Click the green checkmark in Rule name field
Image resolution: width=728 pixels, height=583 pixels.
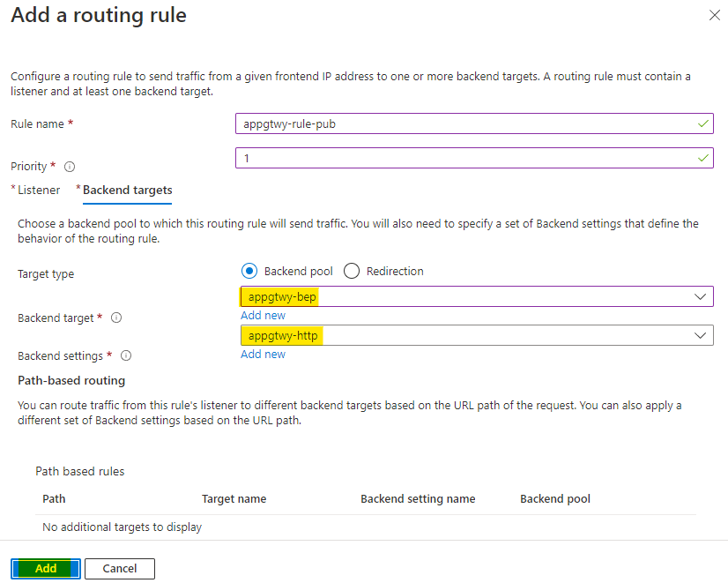[702, 124]
